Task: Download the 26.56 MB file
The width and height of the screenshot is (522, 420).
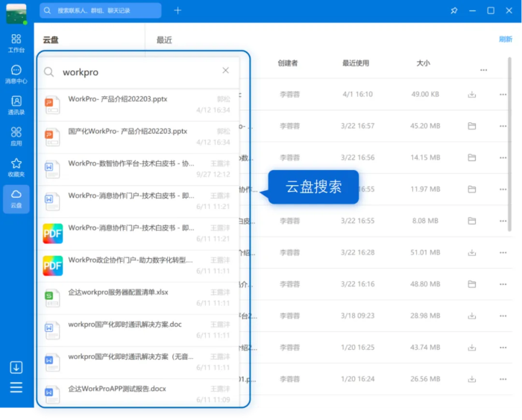Action: (472, 379)
